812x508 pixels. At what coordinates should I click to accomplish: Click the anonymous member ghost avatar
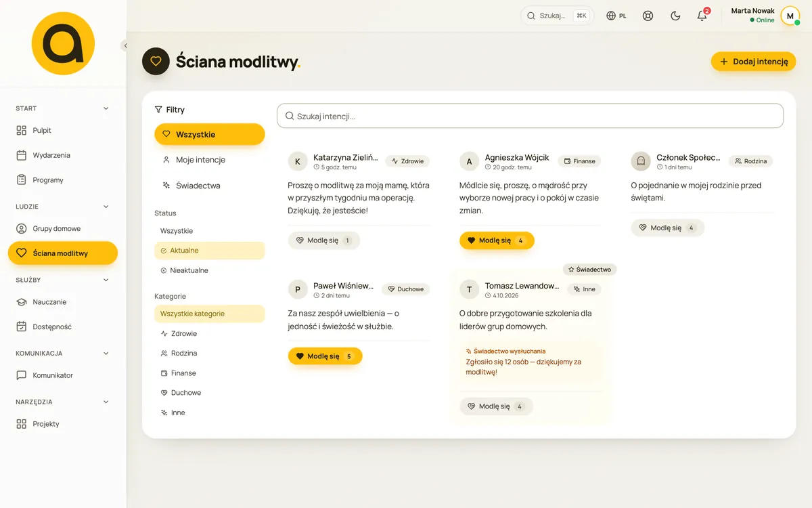[x=641, y=161]
